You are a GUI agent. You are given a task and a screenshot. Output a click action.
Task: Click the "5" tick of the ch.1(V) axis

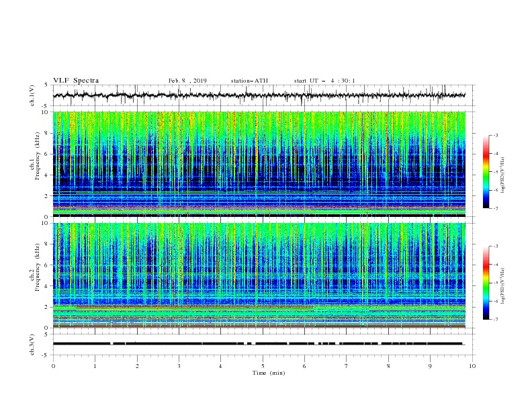46,85
